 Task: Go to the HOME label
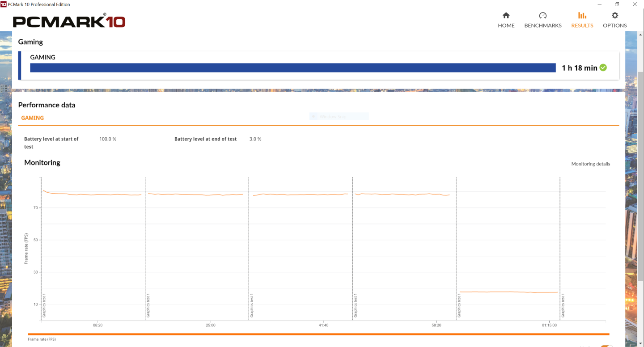click(x=506, y=25)
